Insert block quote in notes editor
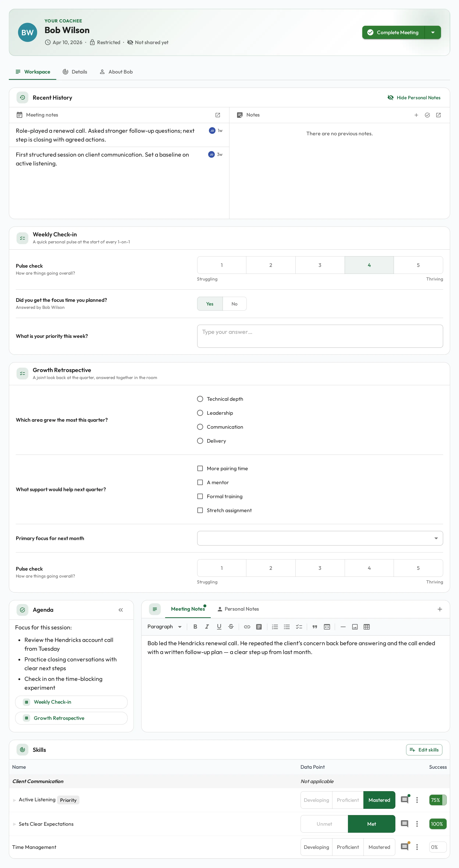Viewport: 459px width, 868px height. click(x=315, y=627)
